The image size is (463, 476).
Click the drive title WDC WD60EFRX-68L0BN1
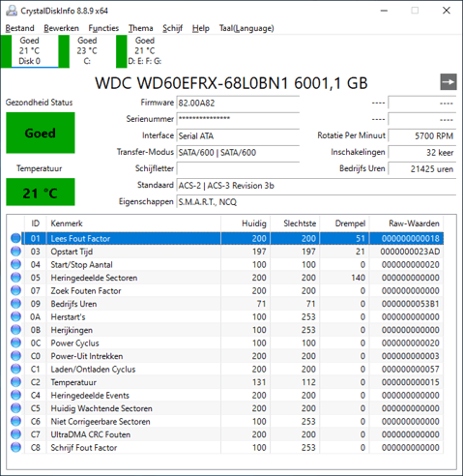pyautogui.click(x=191, y=83)
